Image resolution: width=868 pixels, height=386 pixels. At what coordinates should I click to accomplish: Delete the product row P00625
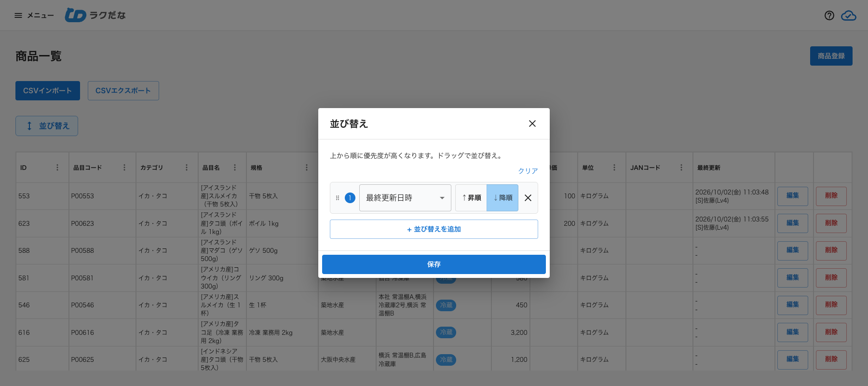831,359
